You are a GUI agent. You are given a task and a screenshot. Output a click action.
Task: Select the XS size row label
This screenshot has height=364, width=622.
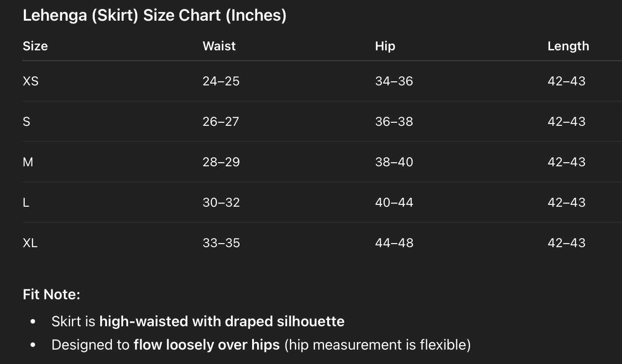tap(31, 81)
